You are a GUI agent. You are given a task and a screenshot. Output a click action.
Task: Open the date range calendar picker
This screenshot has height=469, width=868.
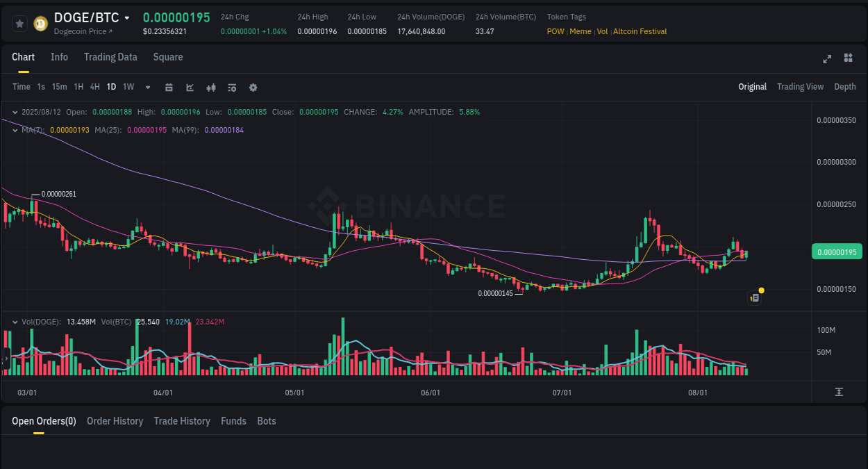point(169,87)
